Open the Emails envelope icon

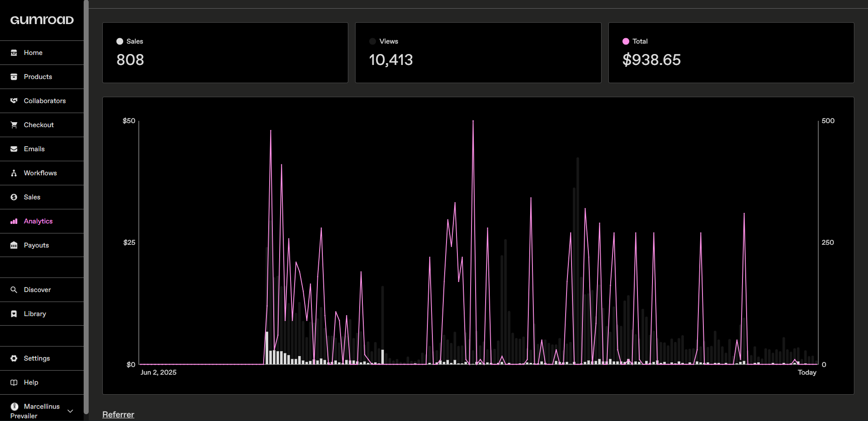coord(14,149)
